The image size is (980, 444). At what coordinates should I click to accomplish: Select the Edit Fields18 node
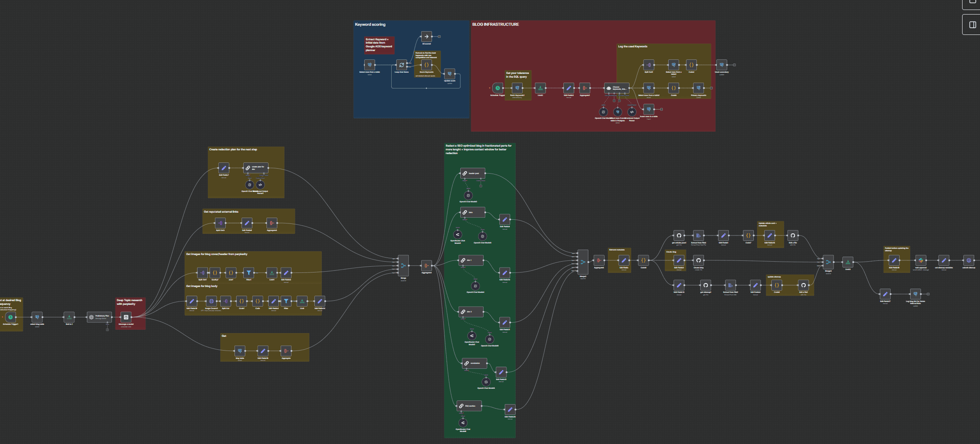click(263, 351)
